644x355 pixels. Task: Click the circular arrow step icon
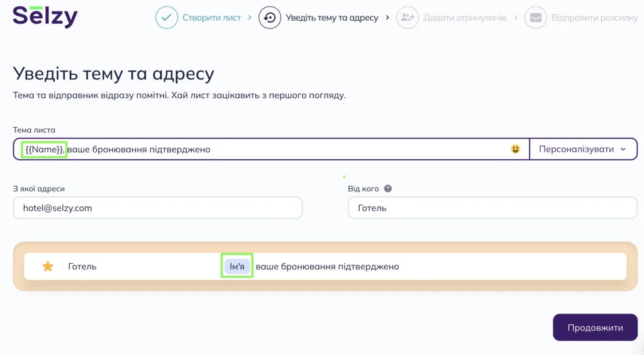269,18
